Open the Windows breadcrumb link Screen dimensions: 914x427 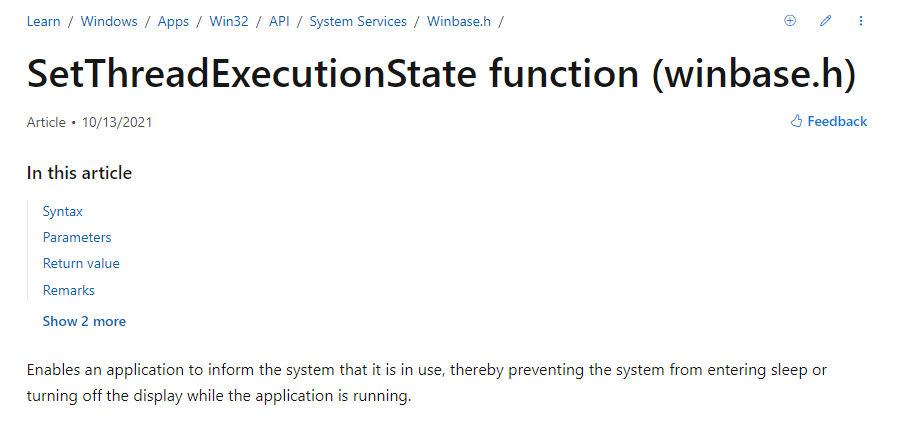point(109,21)
